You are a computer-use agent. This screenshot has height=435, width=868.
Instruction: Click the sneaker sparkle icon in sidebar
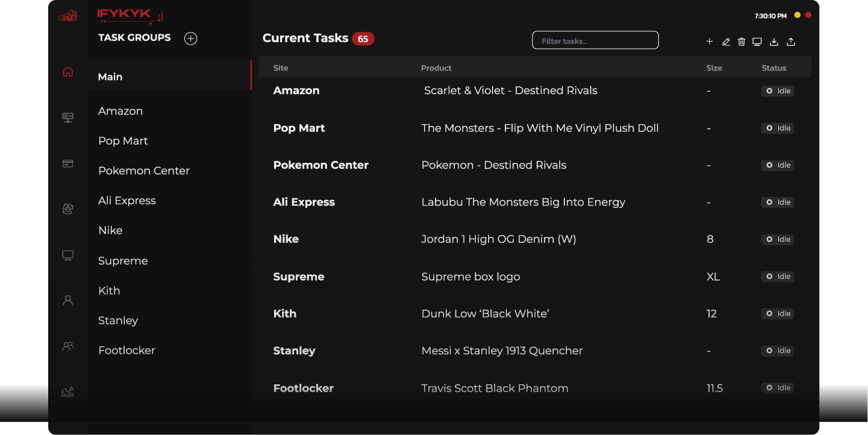(x=68, y=392)
